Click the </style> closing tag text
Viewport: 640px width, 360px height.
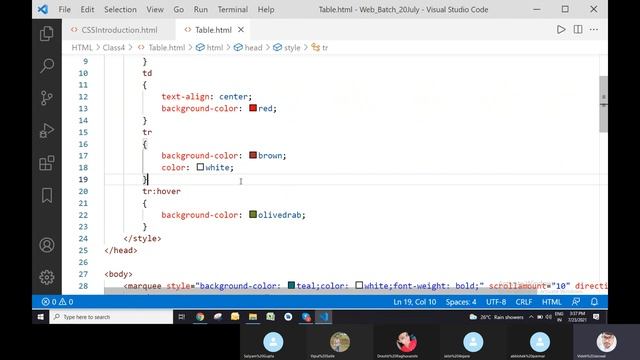(x=142, y=238)
